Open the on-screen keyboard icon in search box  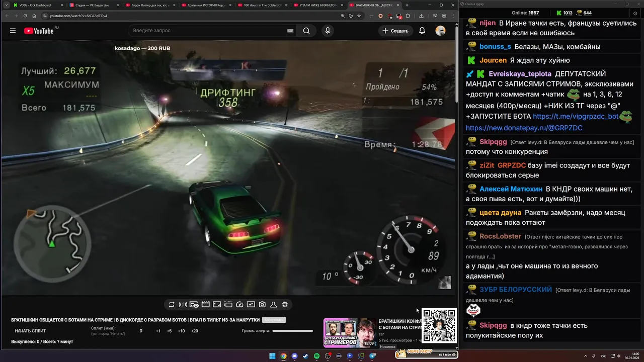290,31
